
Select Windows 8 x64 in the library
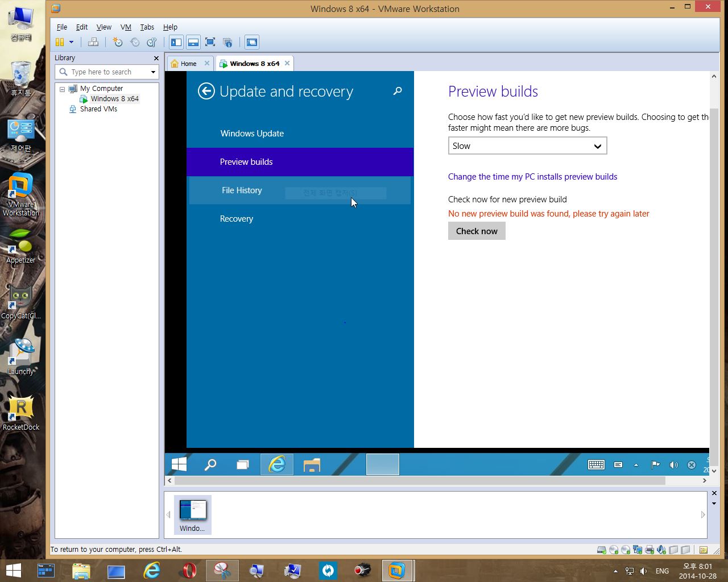(x=114, y=99)
